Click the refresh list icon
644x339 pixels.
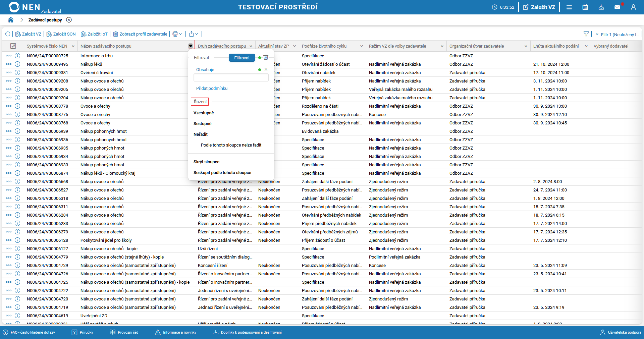point(7,34)
